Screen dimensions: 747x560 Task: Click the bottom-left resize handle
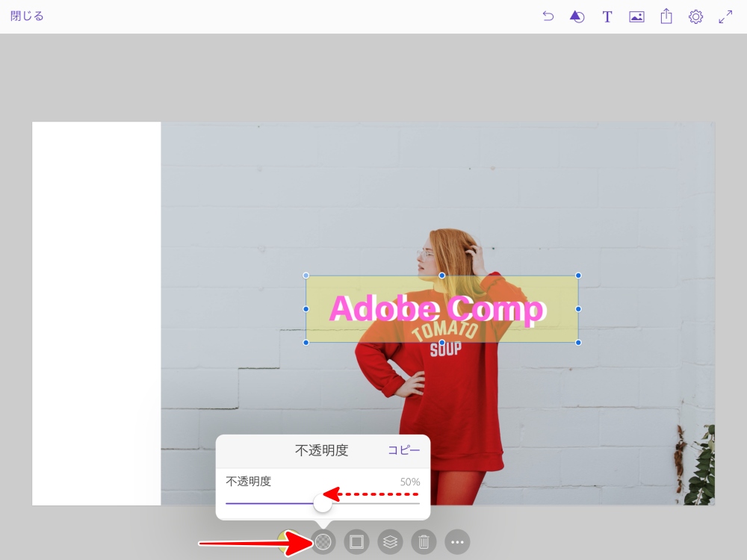tap(306, 343)
